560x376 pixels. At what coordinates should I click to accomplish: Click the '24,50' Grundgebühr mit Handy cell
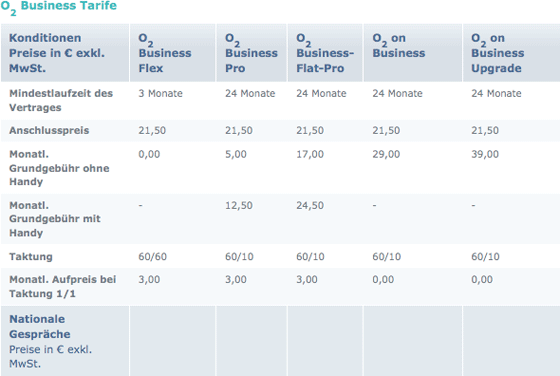(x=310, y=205)
